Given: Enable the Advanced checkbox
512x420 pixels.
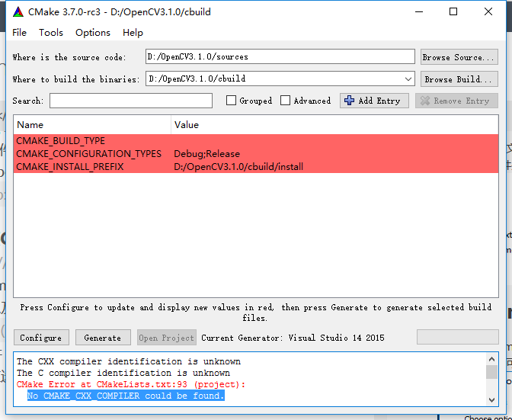Looking at the screenshot, I should [285, 101].
